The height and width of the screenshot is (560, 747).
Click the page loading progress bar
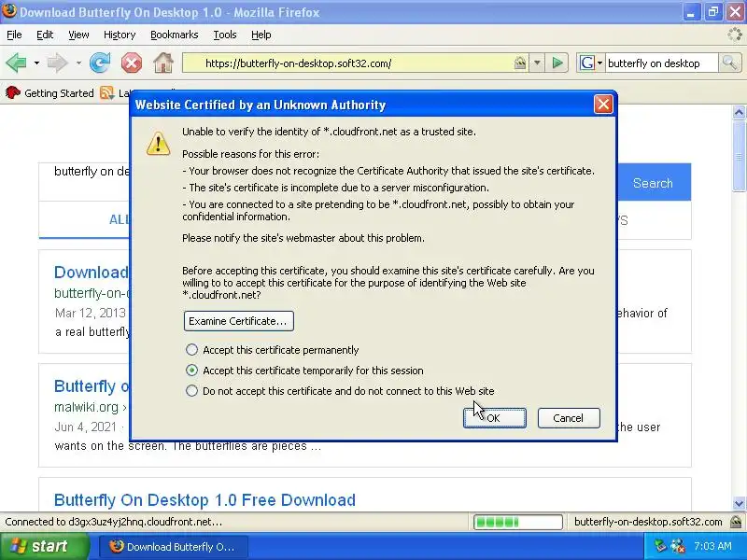(518, 522)
